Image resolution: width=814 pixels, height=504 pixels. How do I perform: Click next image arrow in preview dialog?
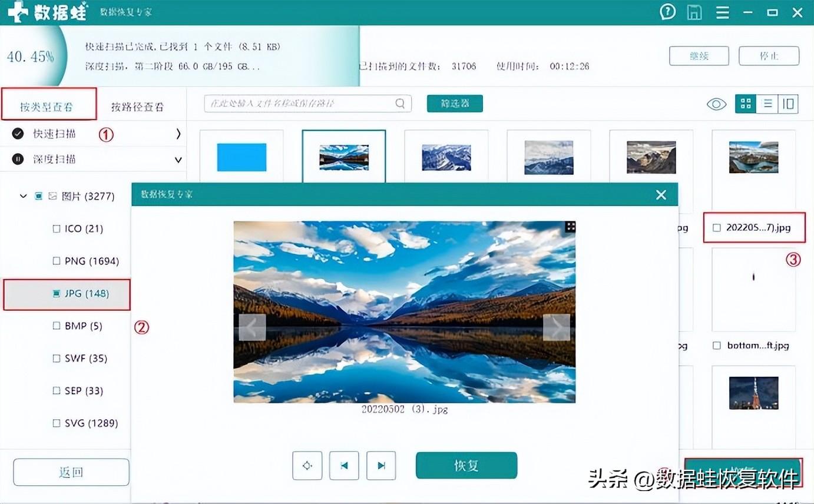(x=380, y=465)
